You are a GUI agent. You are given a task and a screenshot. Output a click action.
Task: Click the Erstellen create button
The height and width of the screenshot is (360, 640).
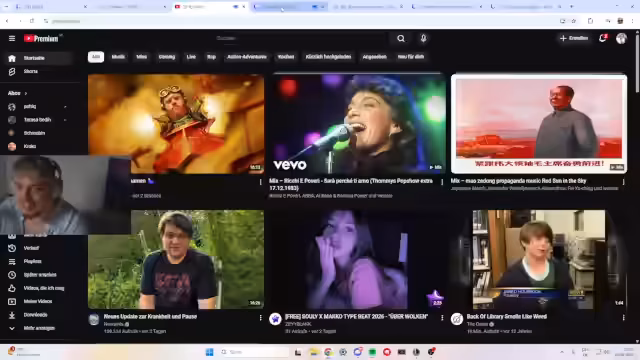(574, 38)
